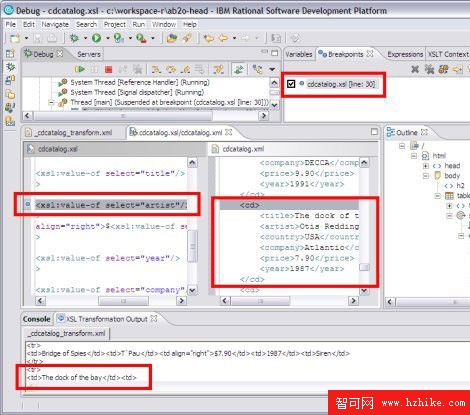
Task: Select the h2 node in Outline
Action: click(460, 186)
